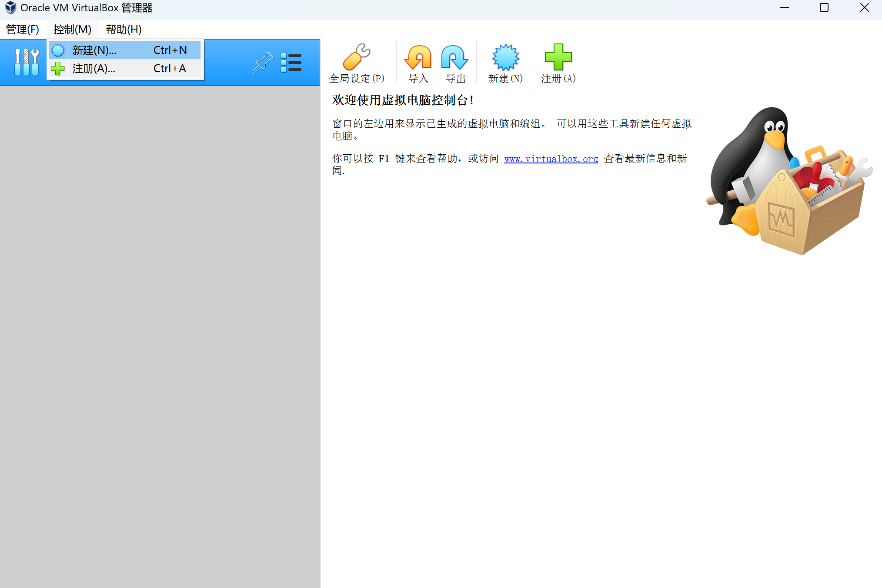
Task: Click the pin icon in the tools panel
Action: coord(263,63)
